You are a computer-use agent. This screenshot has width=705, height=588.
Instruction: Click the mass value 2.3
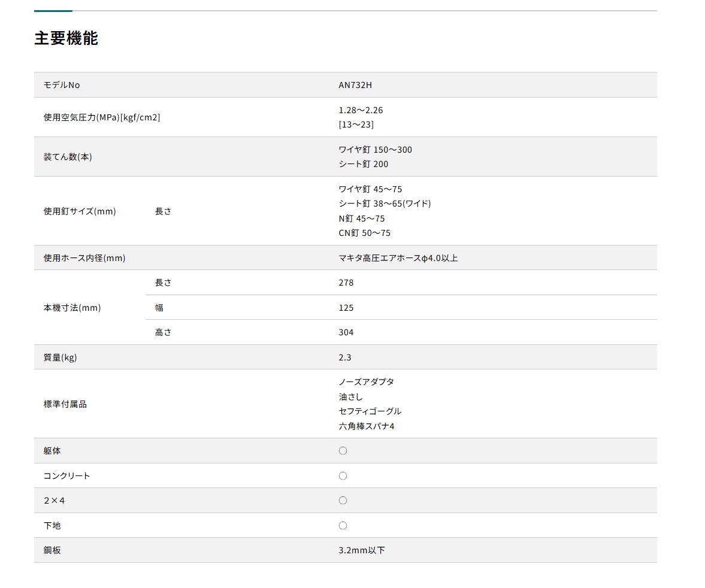[x=345, y=357]
